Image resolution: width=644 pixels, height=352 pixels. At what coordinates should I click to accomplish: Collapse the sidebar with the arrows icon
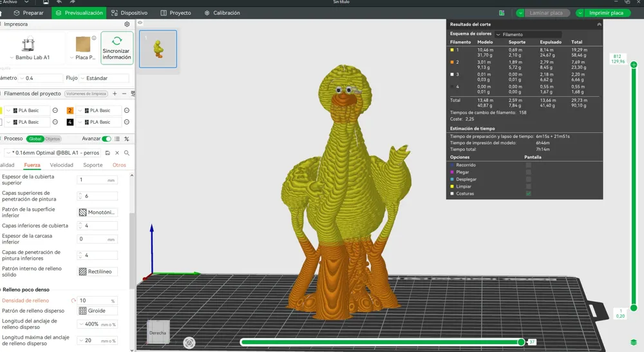coord(140,23)
